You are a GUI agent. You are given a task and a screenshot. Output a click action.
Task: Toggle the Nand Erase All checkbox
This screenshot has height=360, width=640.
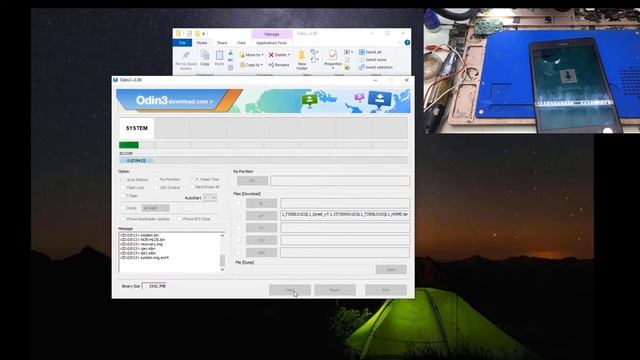tap(192, 187)
